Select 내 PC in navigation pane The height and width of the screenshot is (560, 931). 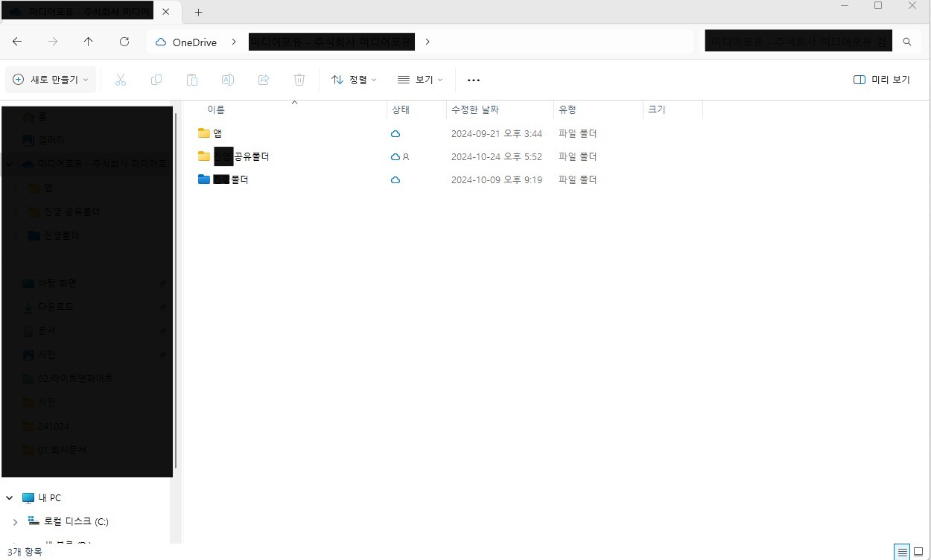point(49,497)
